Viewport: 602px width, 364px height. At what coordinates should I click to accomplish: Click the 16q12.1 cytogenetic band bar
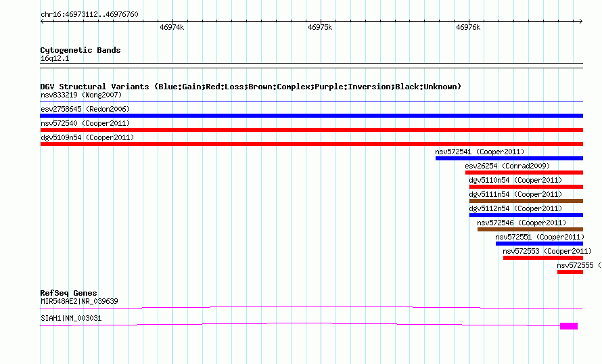click(x=311, y=66)
